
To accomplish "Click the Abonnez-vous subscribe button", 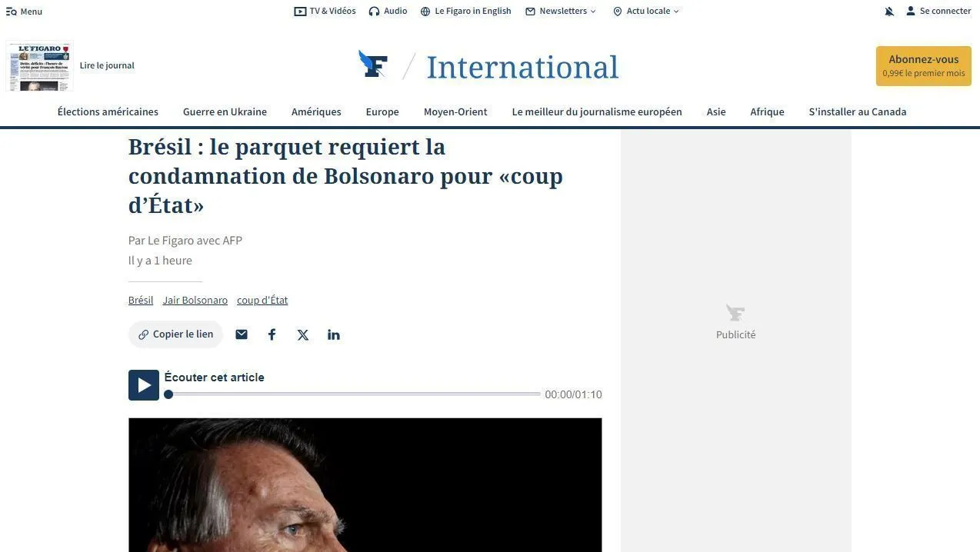I will pos(923,66).
